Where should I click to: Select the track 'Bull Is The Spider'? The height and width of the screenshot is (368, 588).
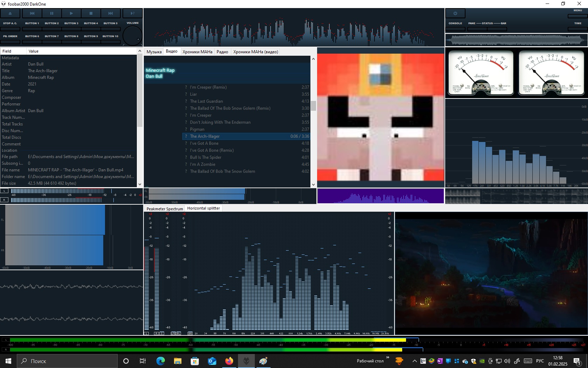[x=205, y=157]
